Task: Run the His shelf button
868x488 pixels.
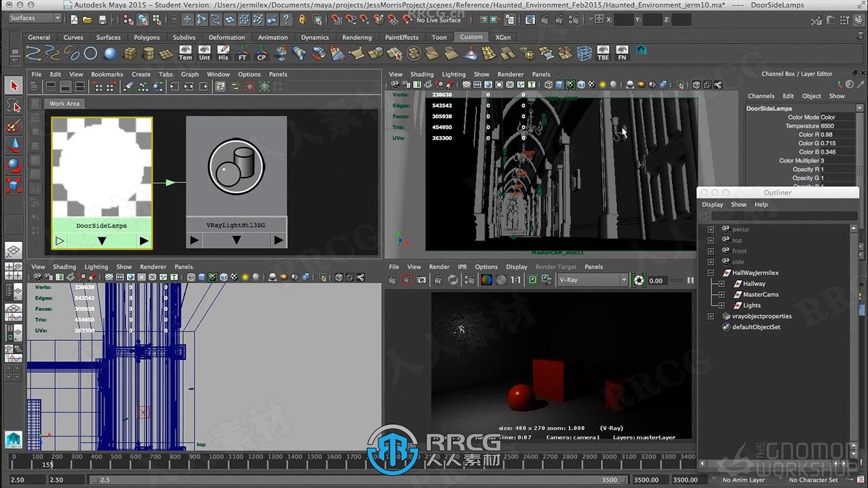Action: 223,54
